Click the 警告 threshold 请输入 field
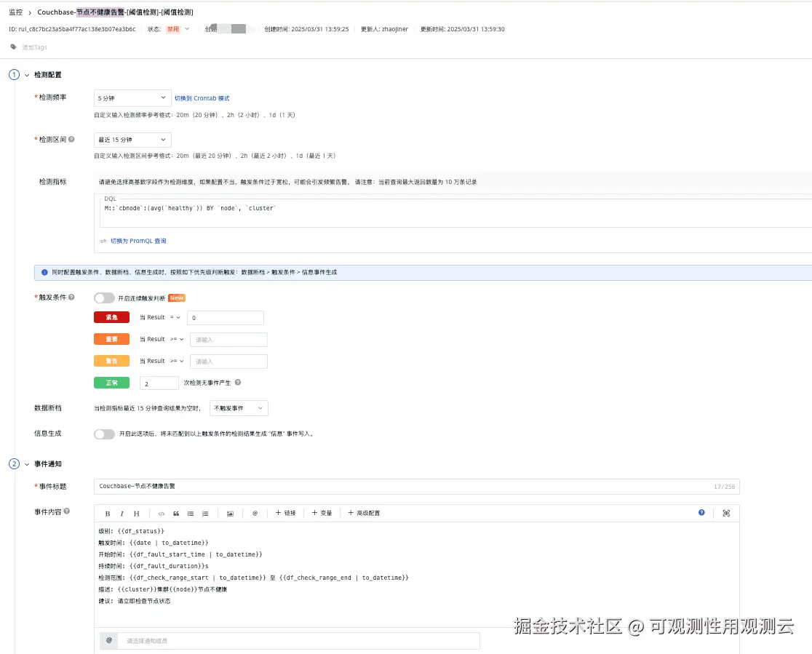This screenshot has height=654, width=812. (228, 362)
